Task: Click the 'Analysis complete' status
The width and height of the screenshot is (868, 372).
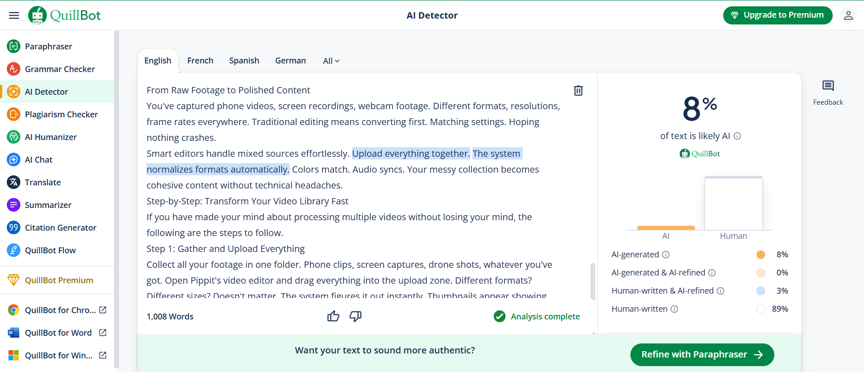Action: point(537,316)
